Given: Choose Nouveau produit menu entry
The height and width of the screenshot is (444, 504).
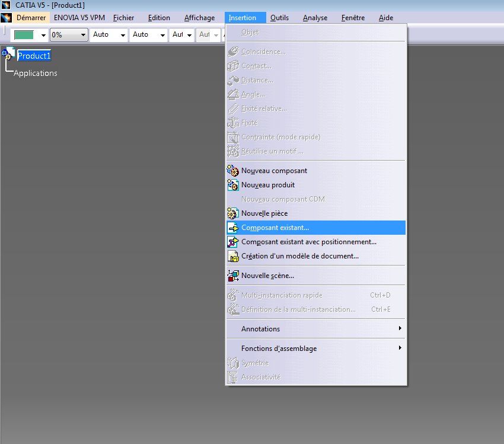Looking at the screenshot, I should [316, 185].
